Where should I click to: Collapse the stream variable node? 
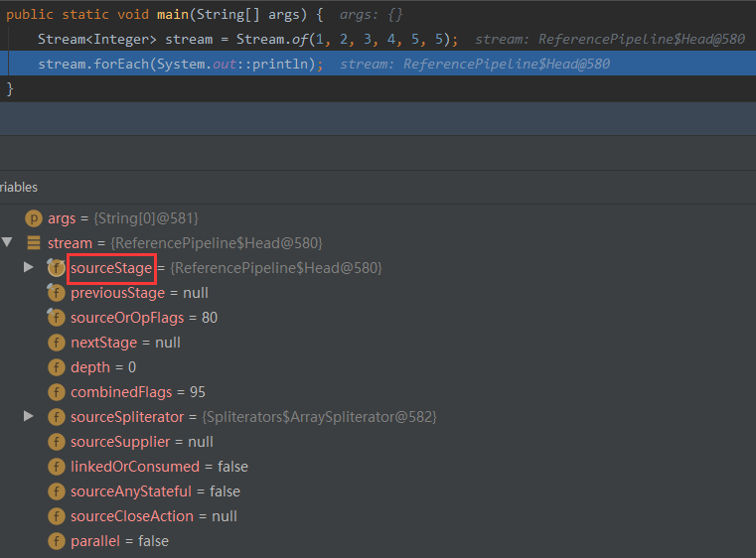pos(7,242)
